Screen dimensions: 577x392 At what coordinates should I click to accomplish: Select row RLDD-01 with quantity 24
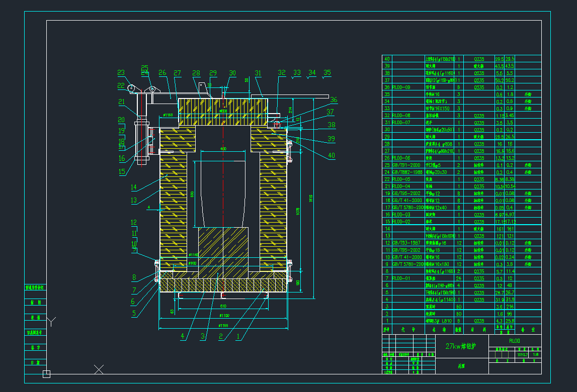pos(402,278)
